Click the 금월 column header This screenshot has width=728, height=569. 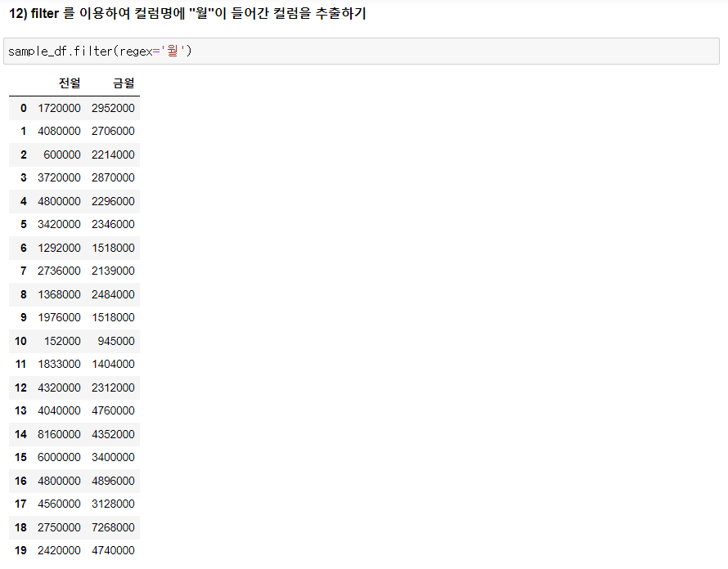coord(124,83)
